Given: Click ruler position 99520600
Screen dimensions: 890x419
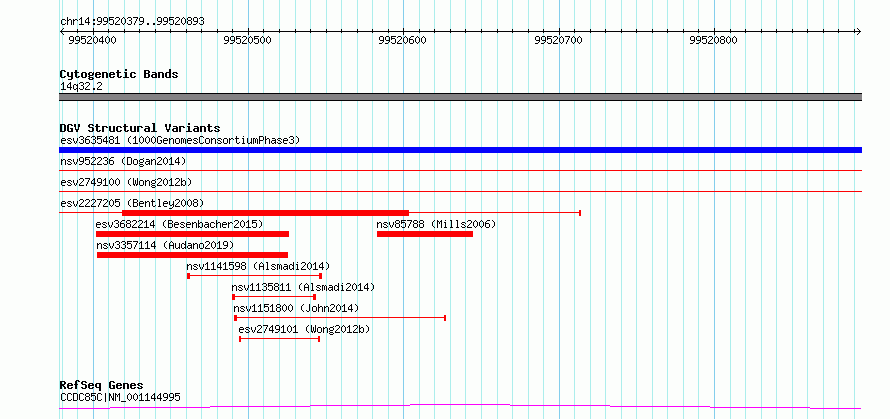Looking at the screenshot, I should click(x=402, y=40).
